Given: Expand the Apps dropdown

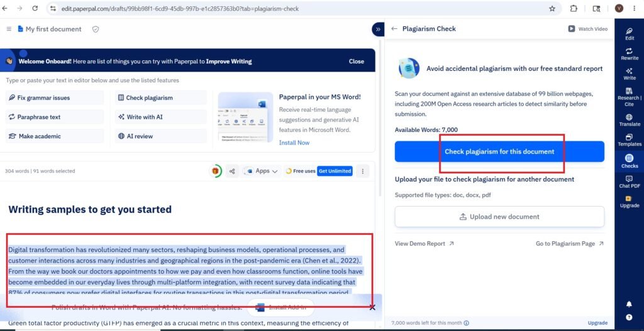Looking at the screenshot, I should click(262, 171).
